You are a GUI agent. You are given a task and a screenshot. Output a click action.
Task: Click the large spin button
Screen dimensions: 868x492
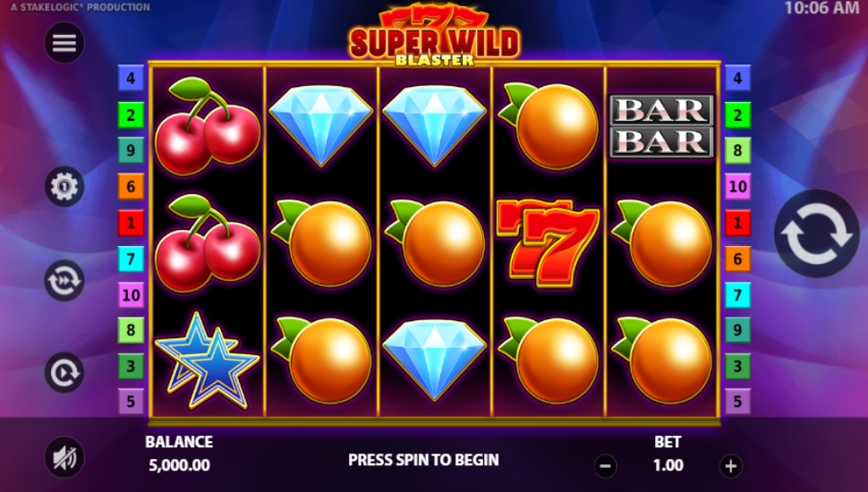(x=817, y=233)
